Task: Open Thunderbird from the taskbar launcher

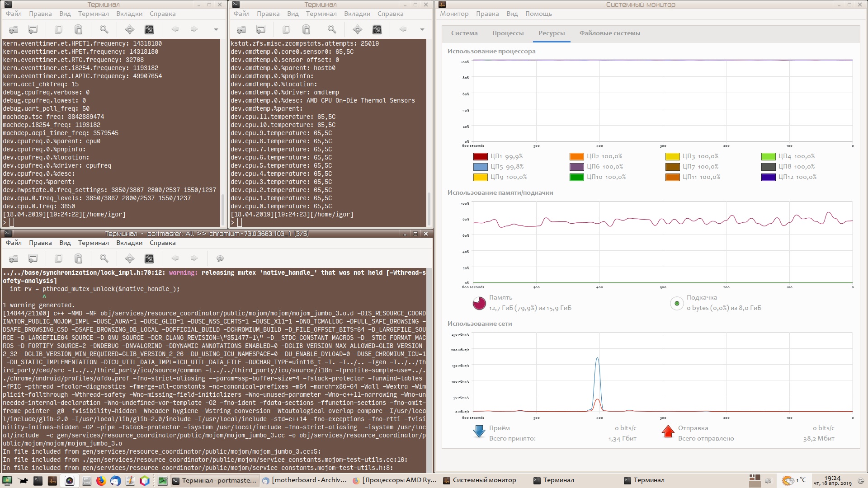Action: tap(115, 480)
